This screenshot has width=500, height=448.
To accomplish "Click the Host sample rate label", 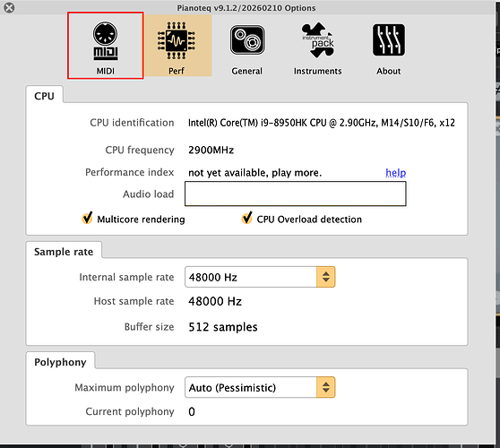I will tap(134, 301).
